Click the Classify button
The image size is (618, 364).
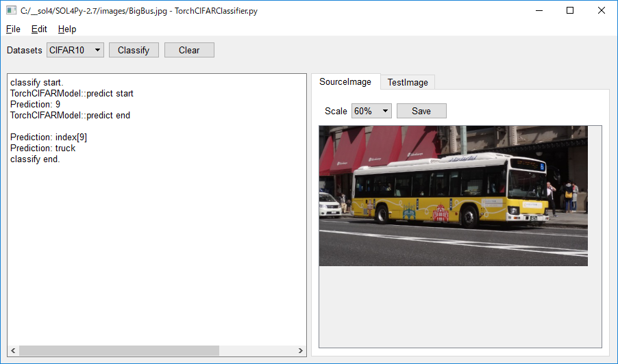pyautogui.click(x=134, y=50)
